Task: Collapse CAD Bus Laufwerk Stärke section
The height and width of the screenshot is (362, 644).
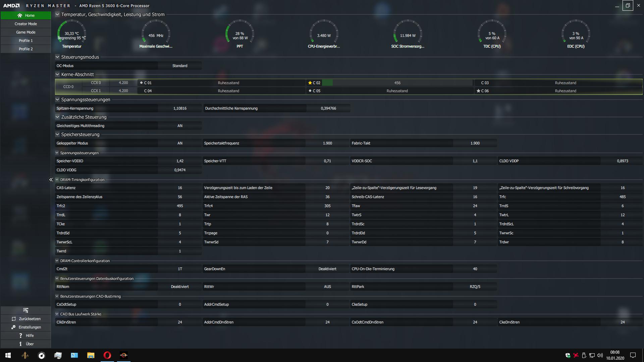Action: tap(57, 314)
